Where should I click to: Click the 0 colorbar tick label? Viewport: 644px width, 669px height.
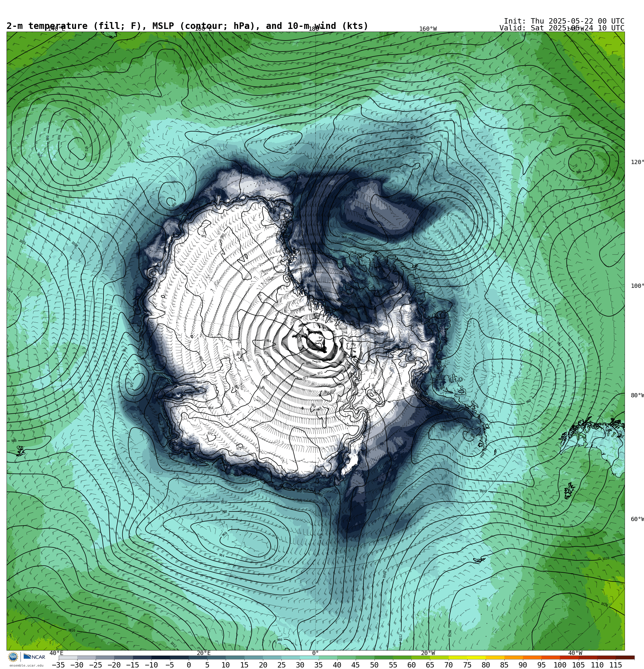pyautogui.click(x=188, y=665)
